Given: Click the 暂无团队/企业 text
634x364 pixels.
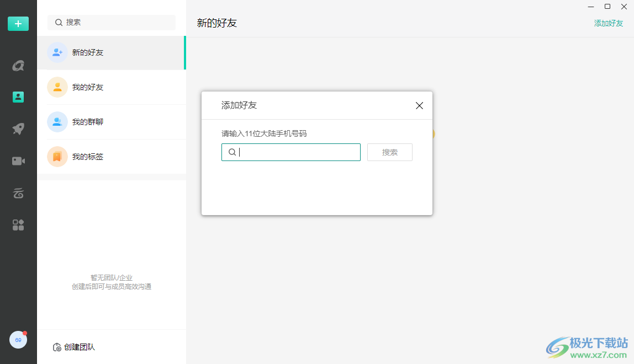Looking at the screenshot, I should (112, 277).
